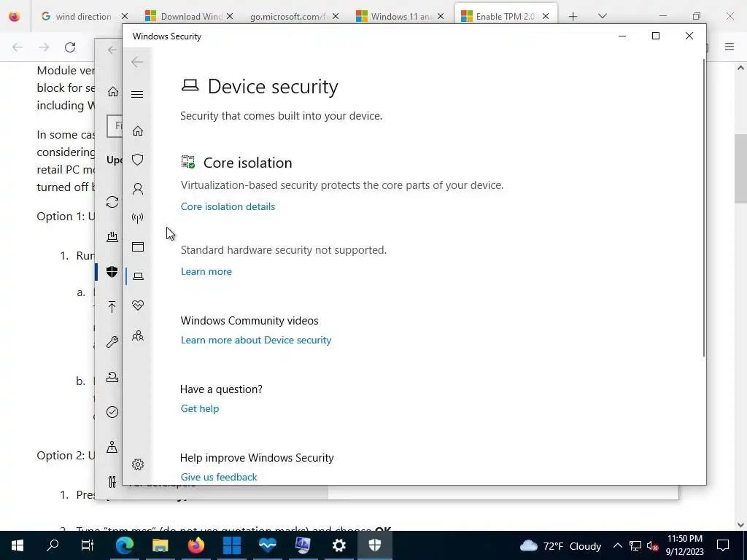Screen dimensions: 747x560
Task: Open Account protection person icon
Action: tap(138, 189)
